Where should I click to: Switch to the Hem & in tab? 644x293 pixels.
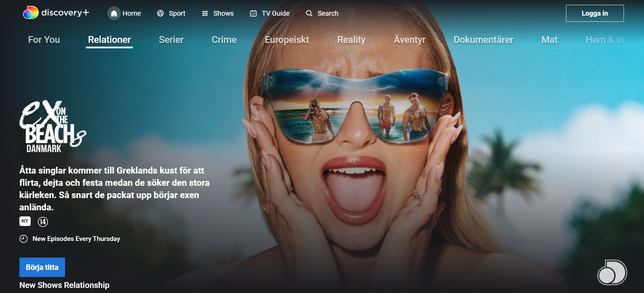pos(604,40)
